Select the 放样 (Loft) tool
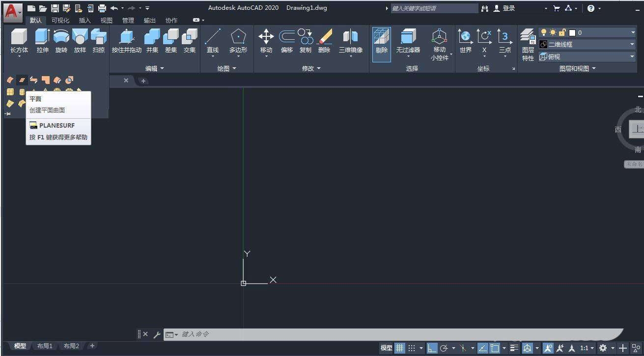This screenshot has height=356, width=644. tap(80, 41)
